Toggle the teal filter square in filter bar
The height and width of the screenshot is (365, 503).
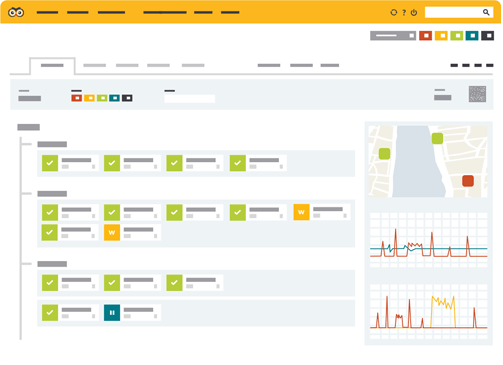114,98
